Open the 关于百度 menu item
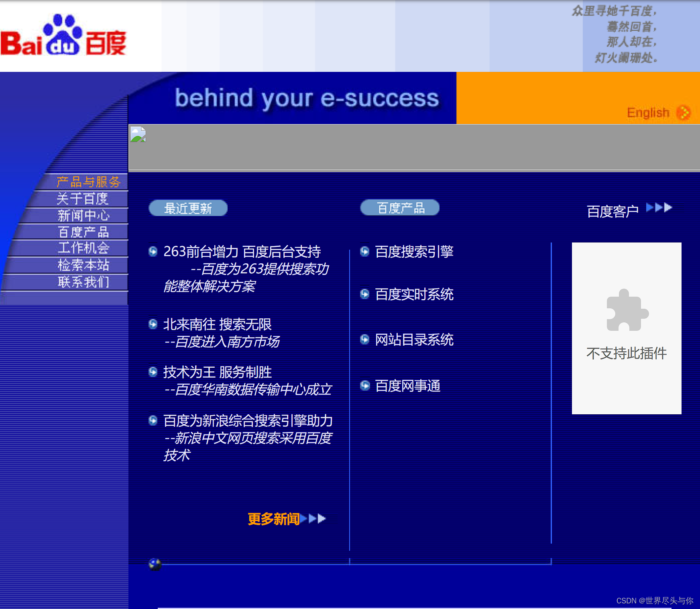 pos(82,199)
